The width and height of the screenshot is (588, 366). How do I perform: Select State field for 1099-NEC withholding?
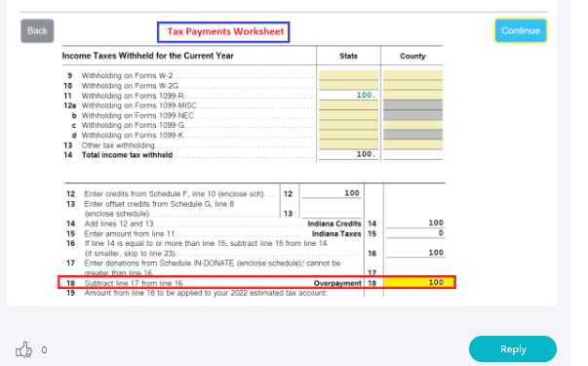click(x=348, y=115)
